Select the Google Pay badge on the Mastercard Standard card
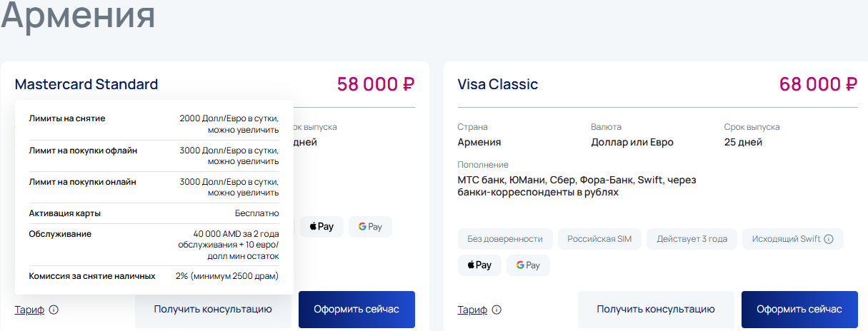 370,226
